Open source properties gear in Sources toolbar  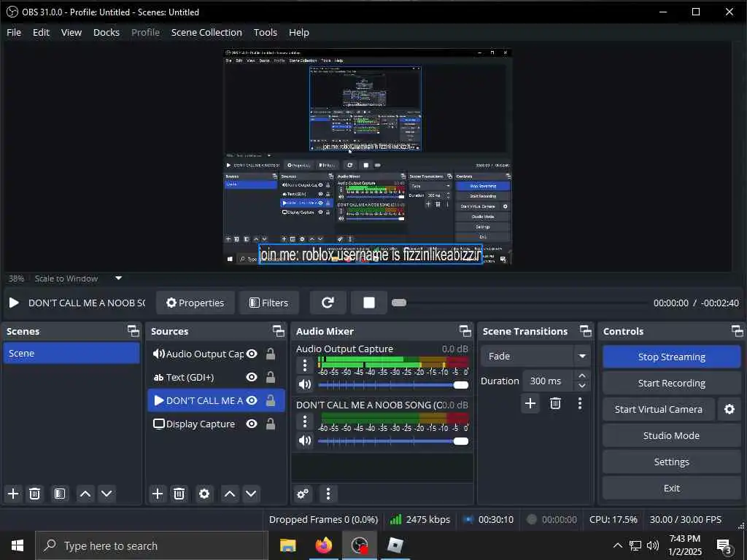[204, 494]
